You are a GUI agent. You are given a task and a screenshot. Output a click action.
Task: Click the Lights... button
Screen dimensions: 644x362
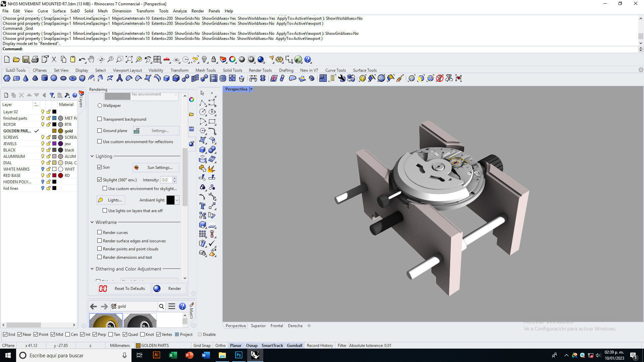tap(111, 200)
